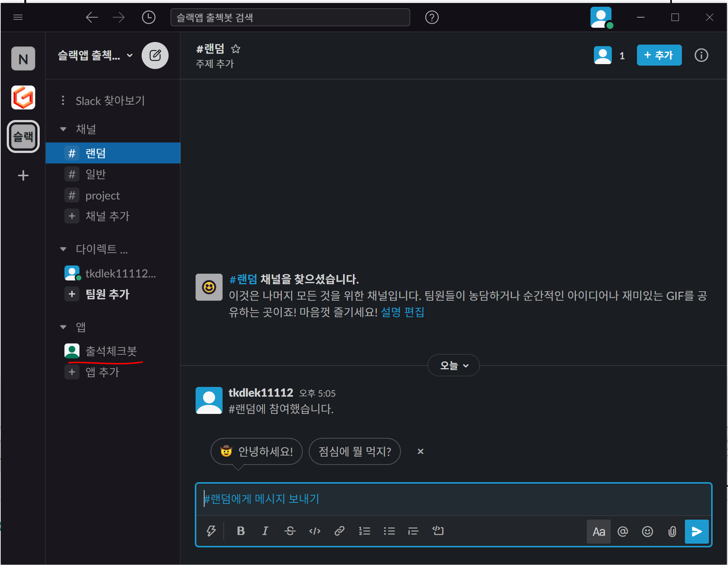The image size is (728, 565).
Task: Click the send message arrow button
Action: (697, 531)
